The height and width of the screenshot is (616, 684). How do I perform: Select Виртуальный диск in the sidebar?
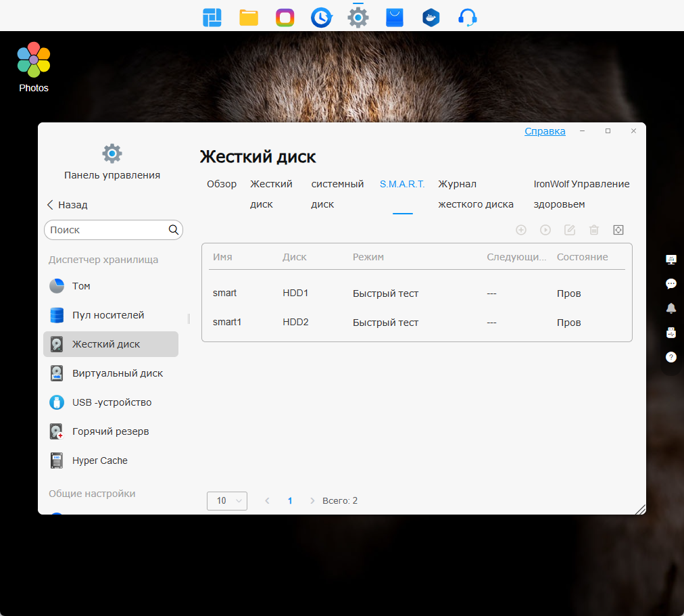click(111, 373)
